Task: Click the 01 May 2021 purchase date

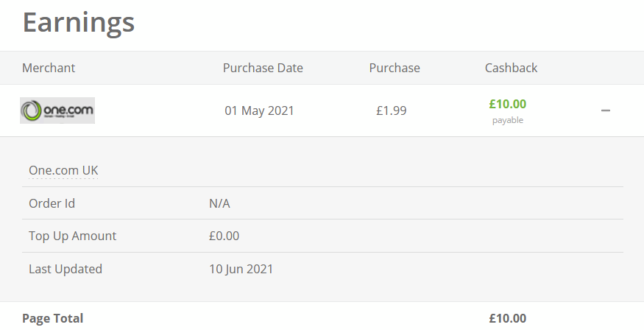Action: (x=259, y=111)
